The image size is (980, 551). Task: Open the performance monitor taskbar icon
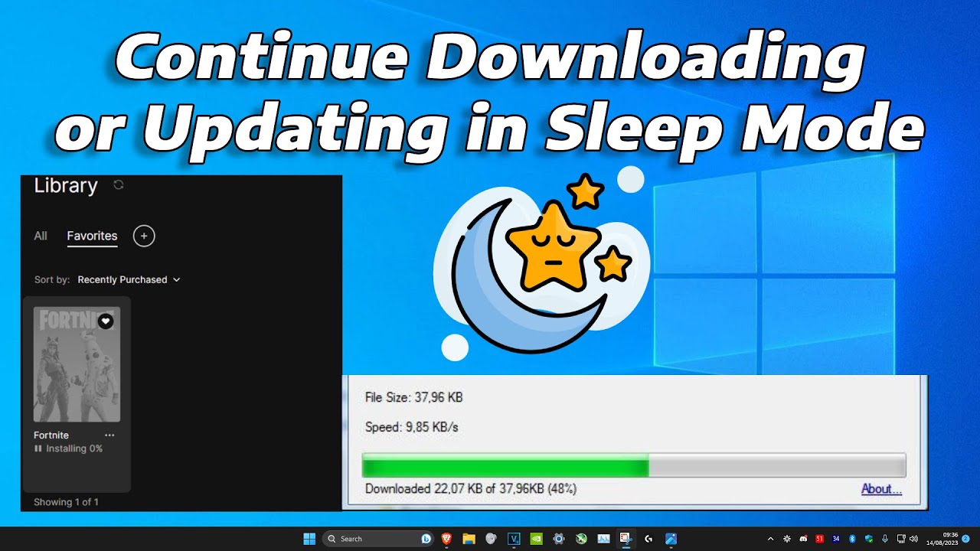tap(603, 539)
